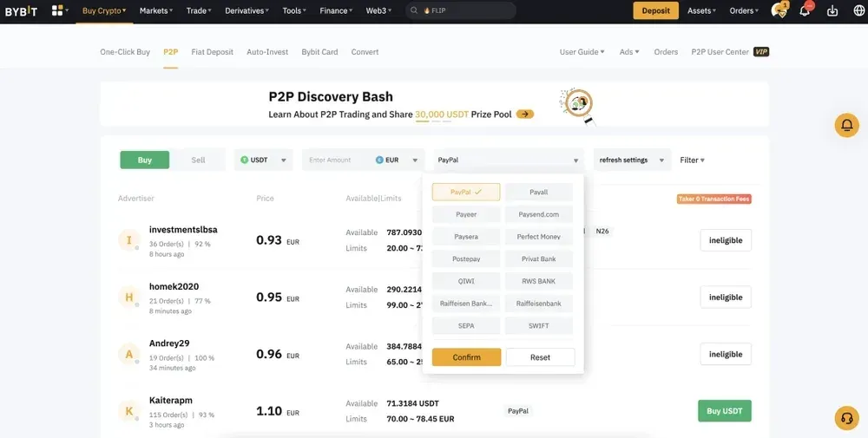Expand the Filter dropdown
Viewport: 868px width, 438px height.
pyautogui.click(x=692, y=160)
